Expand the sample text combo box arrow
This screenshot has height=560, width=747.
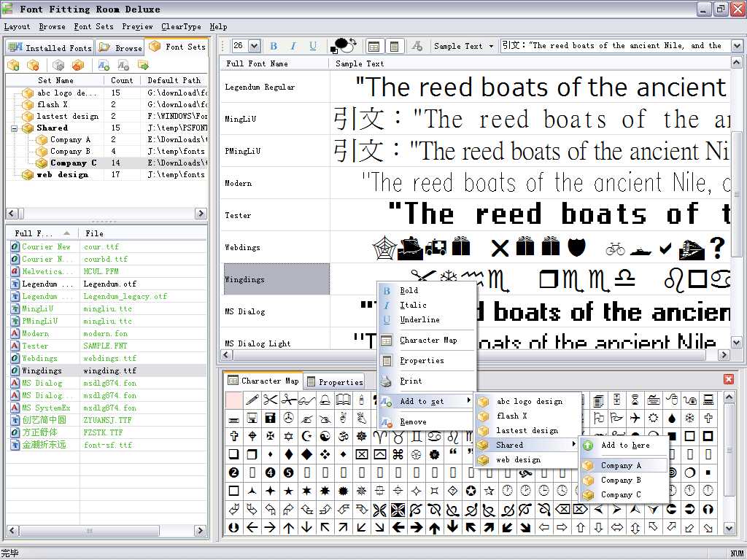coord(737,46)
